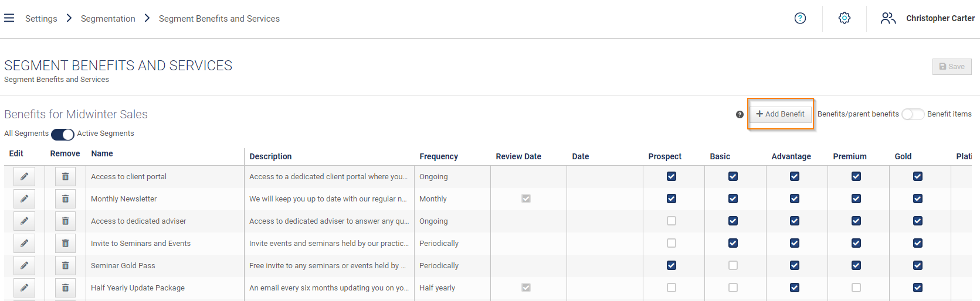This screenshot has width=980, height=301.
Task: Check Basic box for Seminar Gold Pass
Action: (x=733, y=265)
